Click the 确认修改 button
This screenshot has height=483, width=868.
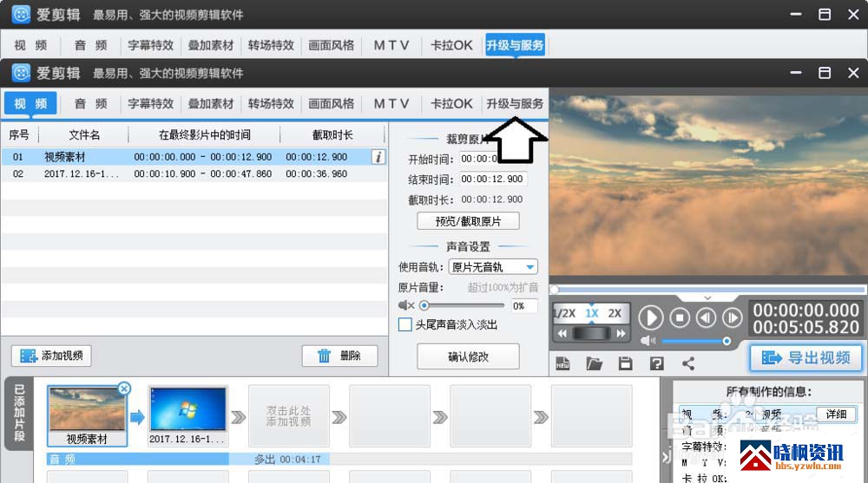pos(468,357)
